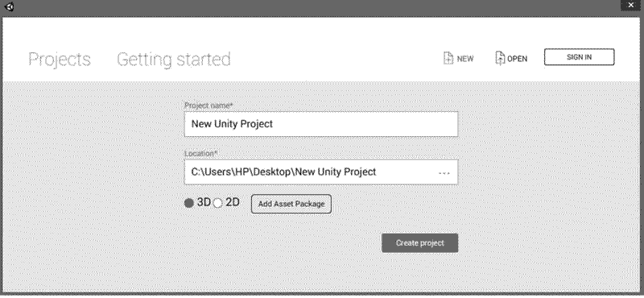Image resolution: width=644 pixels, height=298 pixels.
Task: Click the Create project button
Action: coord(419,243)
